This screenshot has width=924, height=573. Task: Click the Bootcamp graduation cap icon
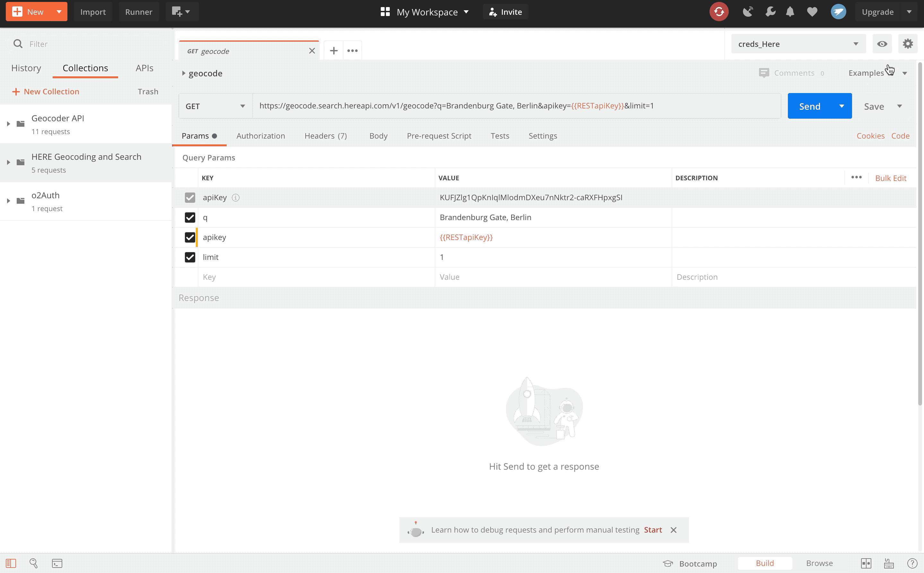(668, 563)
